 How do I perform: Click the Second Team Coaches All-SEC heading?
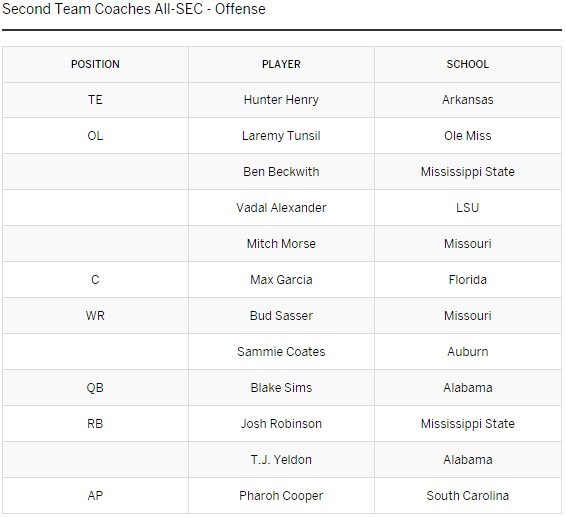click(x=134, y=9)
